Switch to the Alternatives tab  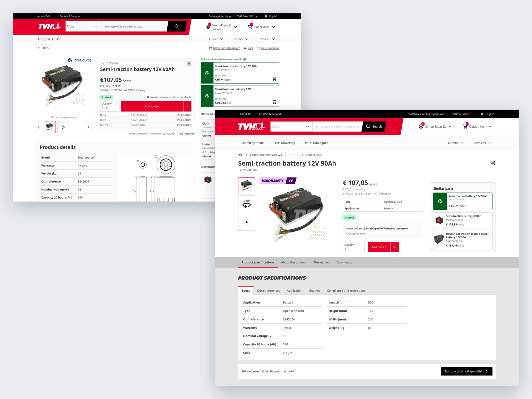322,262
